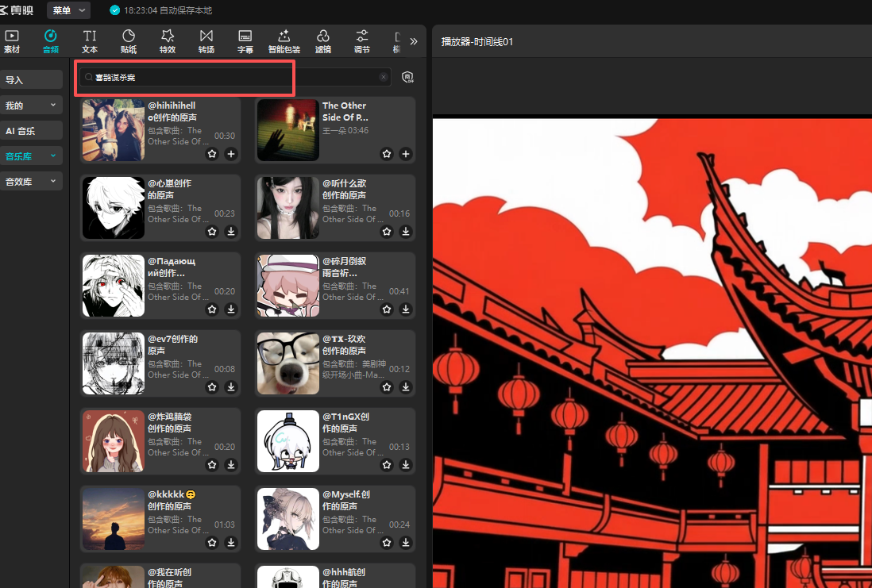
Task: Switch to the 转场 transitions panel
Action: pos(206,41)
